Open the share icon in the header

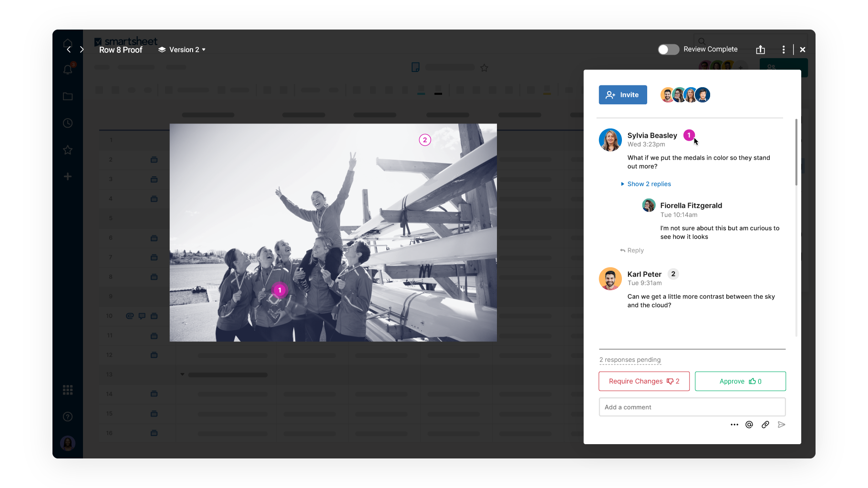click(760, 49)
